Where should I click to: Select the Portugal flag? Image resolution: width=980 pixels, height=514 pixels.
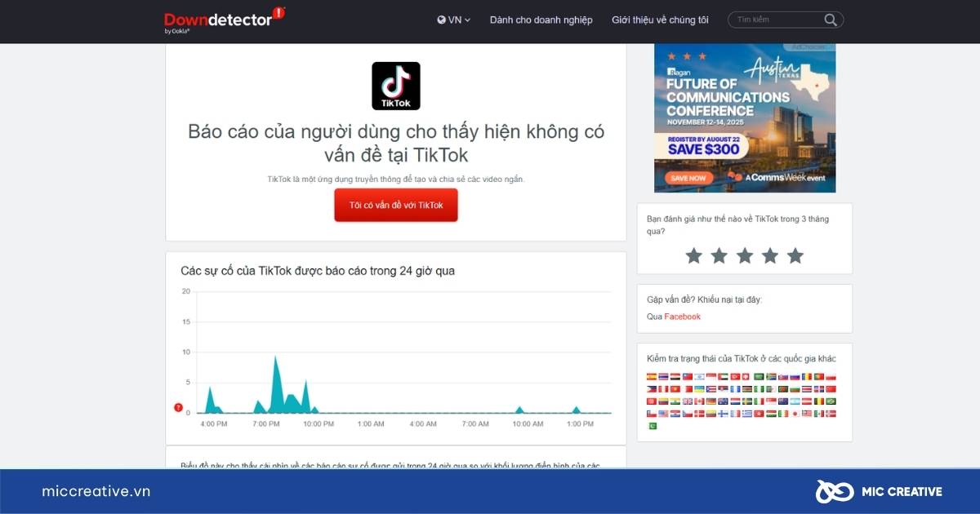click(819, 377)
